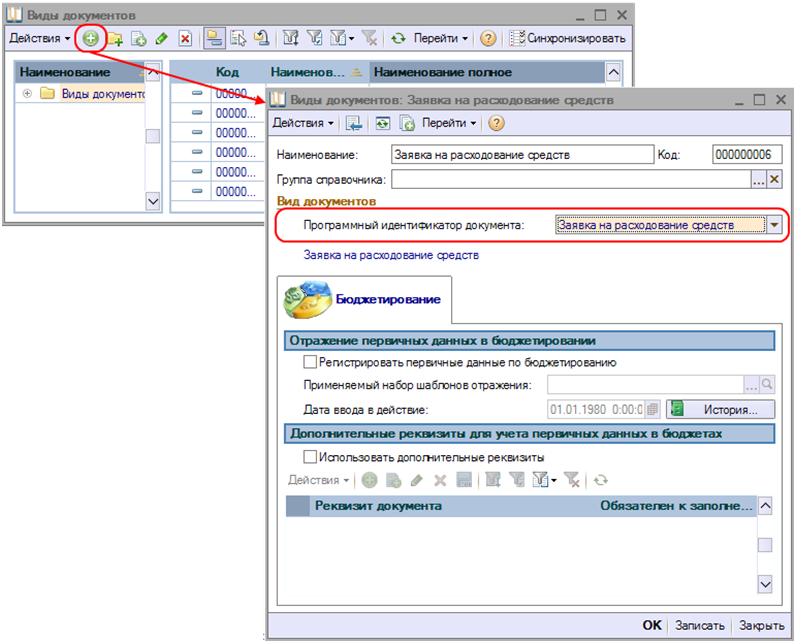Click the История button
The image size is (796, 643).
click(x=722, y=409)
